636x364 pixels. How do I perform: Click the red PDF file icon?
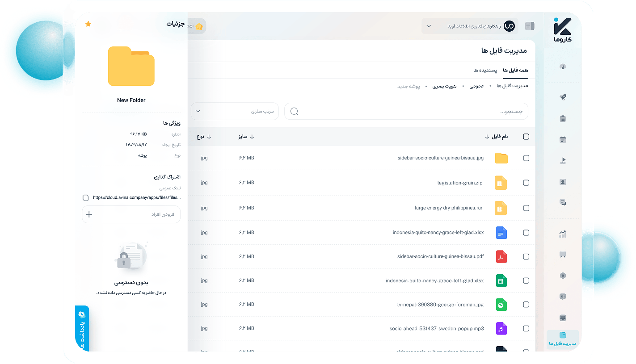(501, 257)
